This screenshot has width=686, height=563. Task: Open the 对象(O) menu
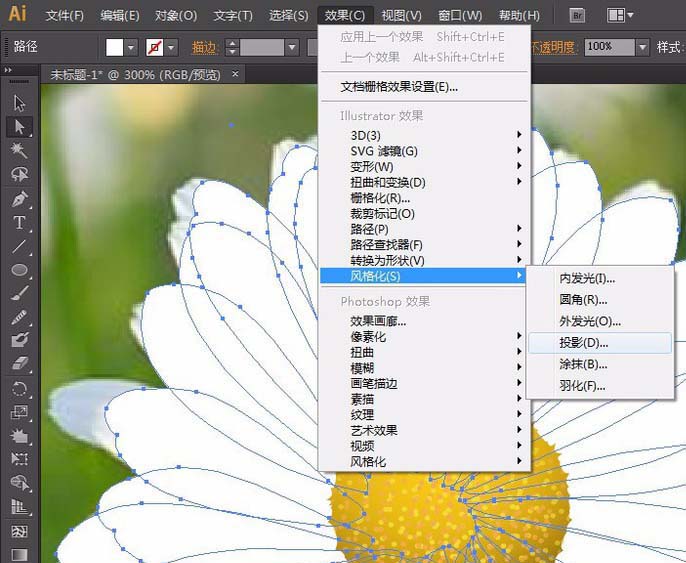175,16
